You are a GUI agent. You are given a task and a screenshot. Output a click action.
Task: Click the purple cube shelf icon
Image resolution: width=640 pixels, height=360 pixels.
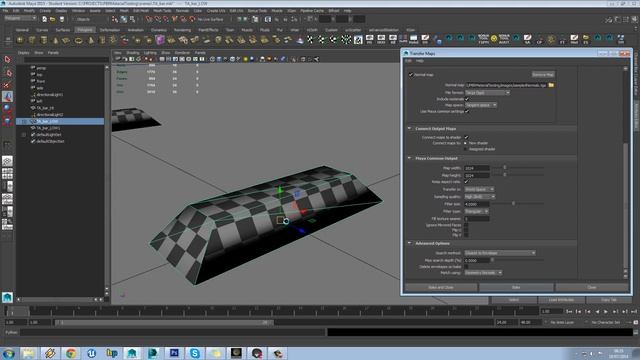click(x=160, y=40)
